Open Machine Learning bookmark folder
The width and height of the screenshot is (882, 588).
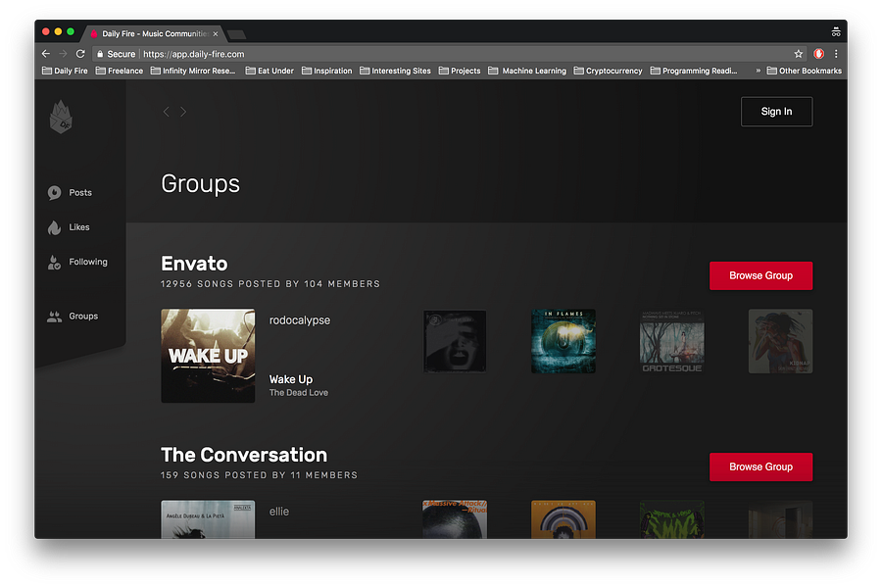point(527,71)
